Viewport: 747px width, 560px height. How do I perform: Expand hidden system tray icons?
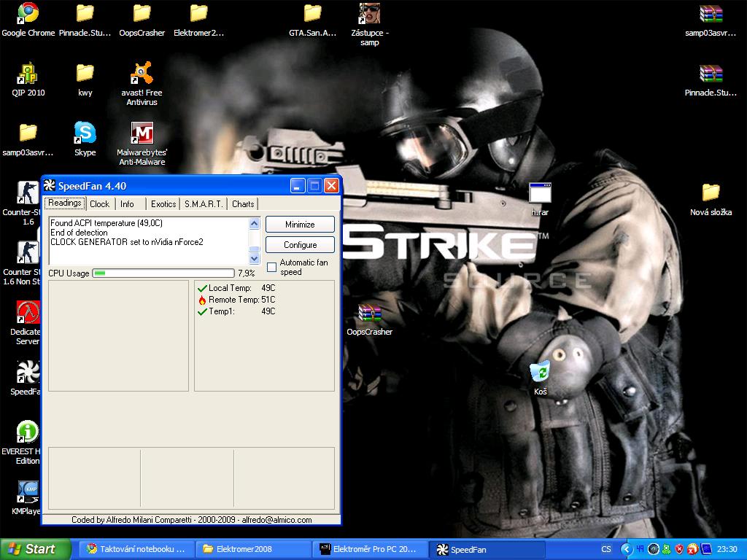tap(625, 549)
